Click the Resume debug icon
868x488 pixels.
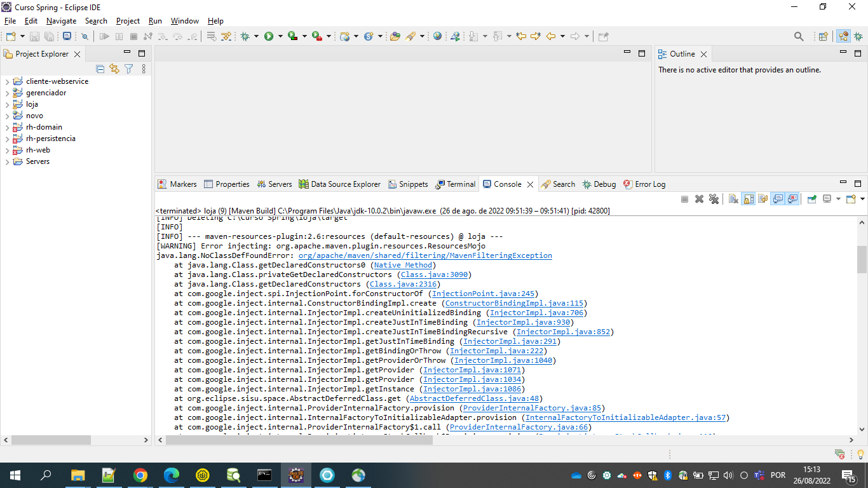104,36
